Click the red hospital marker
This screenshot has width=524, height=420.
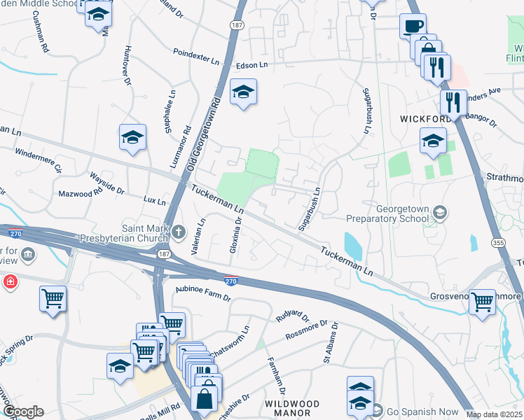pos(11,282)
